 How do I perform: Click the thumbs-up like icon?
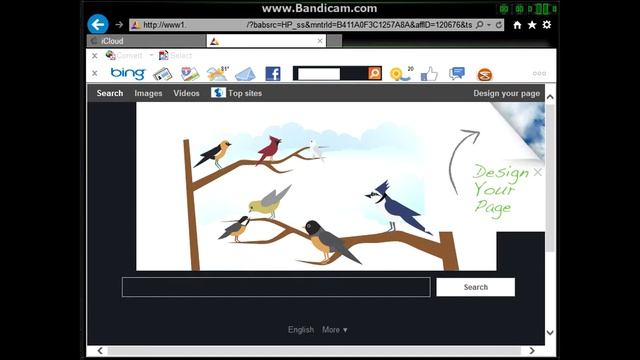pos(429,74)
